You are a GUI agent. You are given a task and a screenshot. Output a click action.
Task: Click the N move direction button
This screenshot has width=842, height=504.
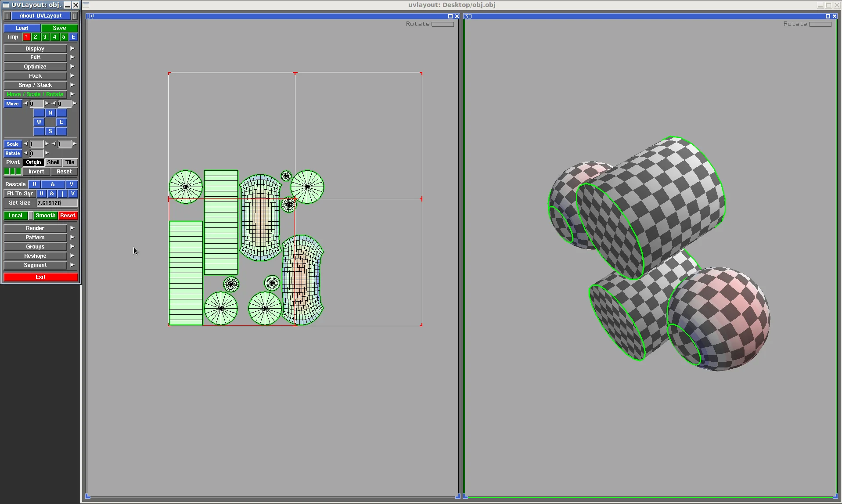[50, 113]
